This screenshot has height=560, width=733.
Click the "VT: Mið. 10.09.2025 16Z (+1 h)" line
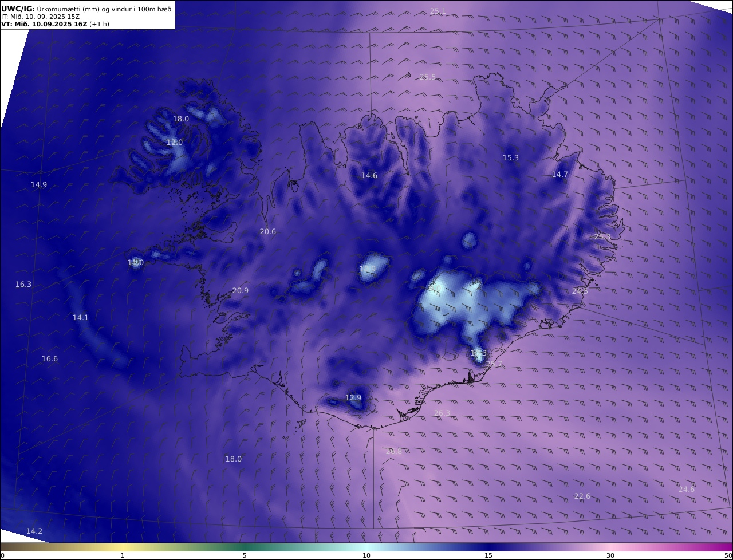point(55,24)
